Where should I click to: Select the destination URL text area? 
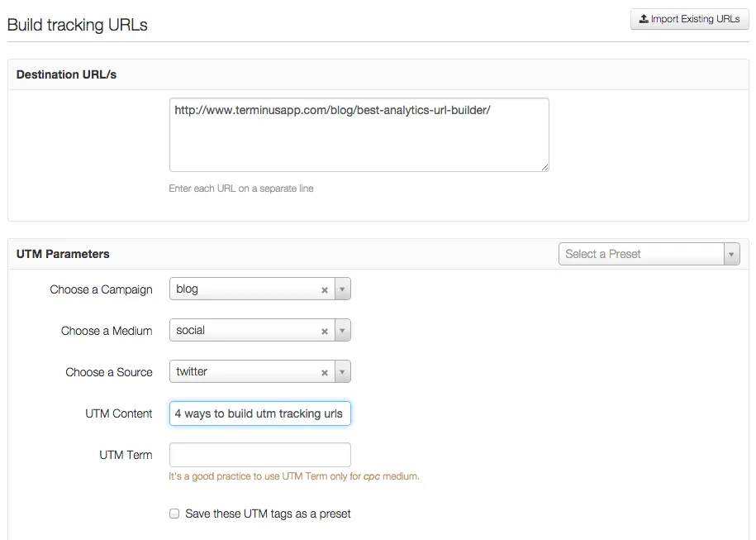[x=359, y=133]
